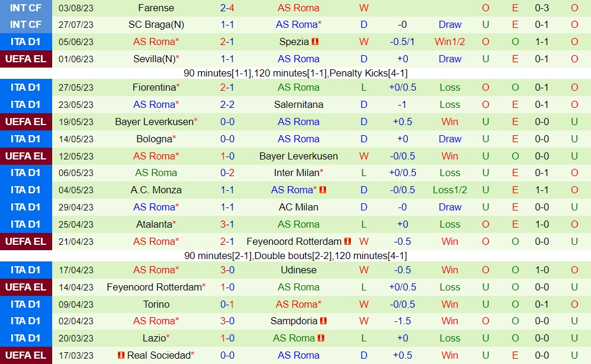Click the UEFA EL label on 01/06/23 row
This screenshot has height=364, width=591.
pos(26,59)
